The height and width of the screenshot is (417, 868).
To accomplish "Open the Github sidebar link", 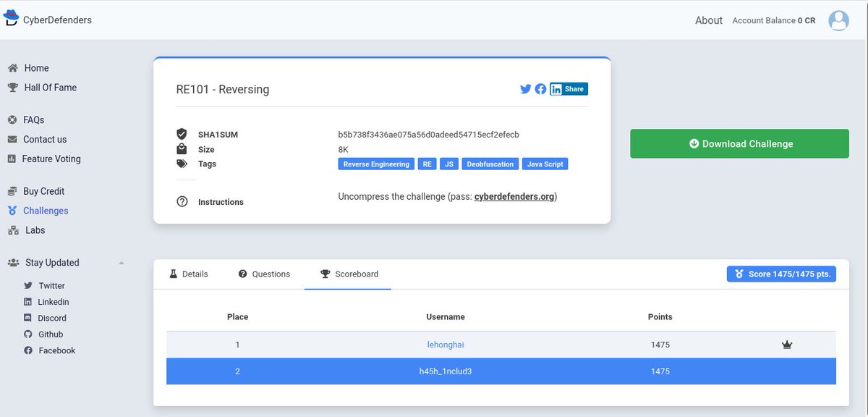I will 51,334.
